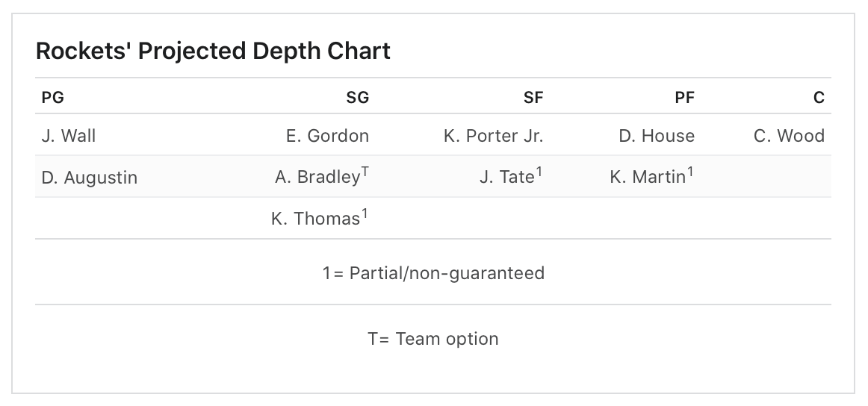Click the J. Tate cell
The image size is (868, 406).
(x=511, y=176)
